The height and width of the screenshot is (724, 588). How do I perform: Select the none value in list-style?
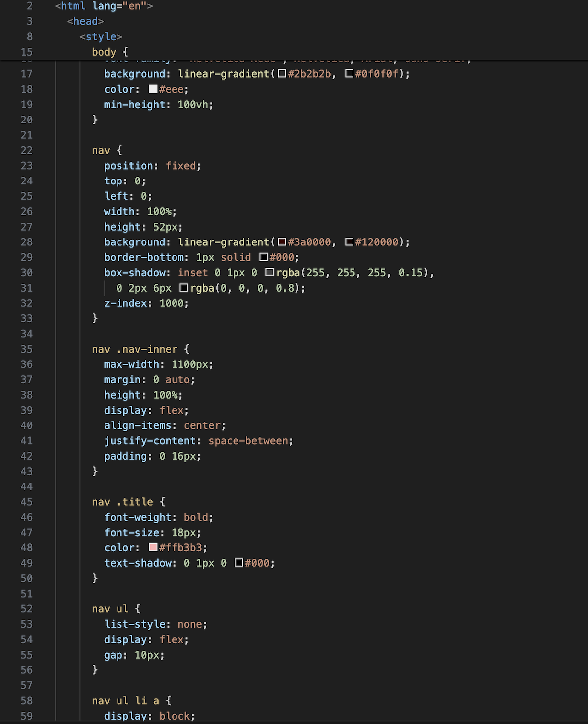click(190, 624)
